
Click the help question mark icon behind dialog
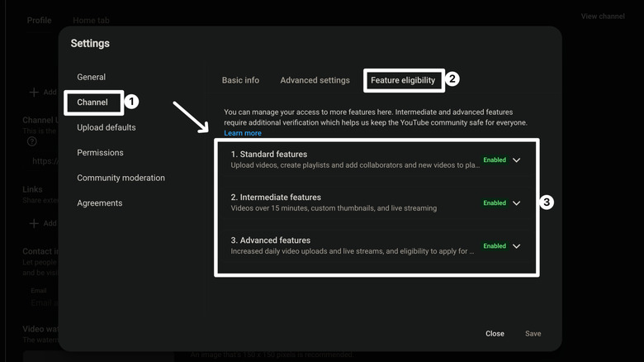pos(32,141)
